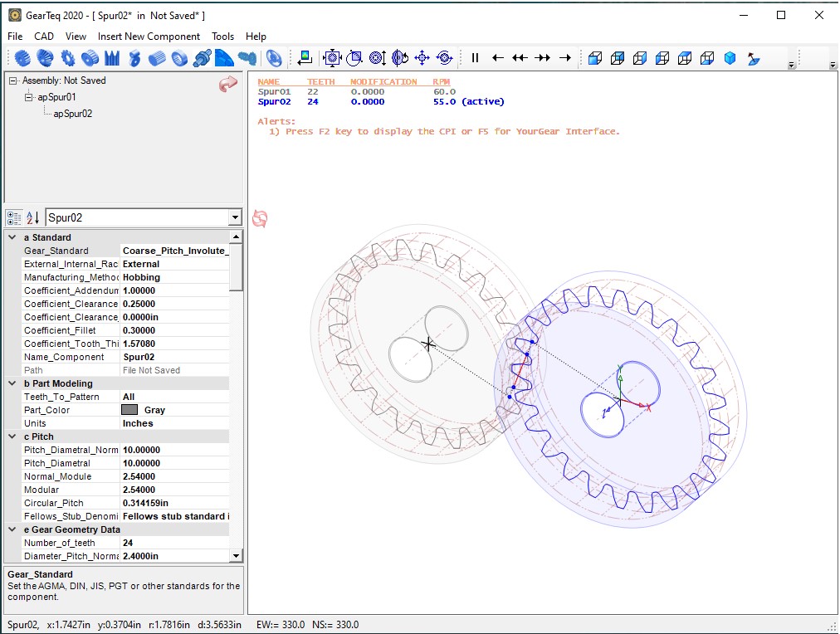
Task: Click the double right arrow animation button
Action: (x=543, y=58)
